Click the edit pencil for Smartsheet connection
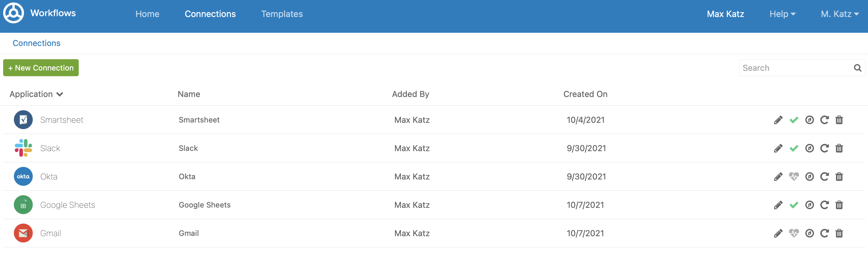 pyautogui.click(x=778, y=120)
